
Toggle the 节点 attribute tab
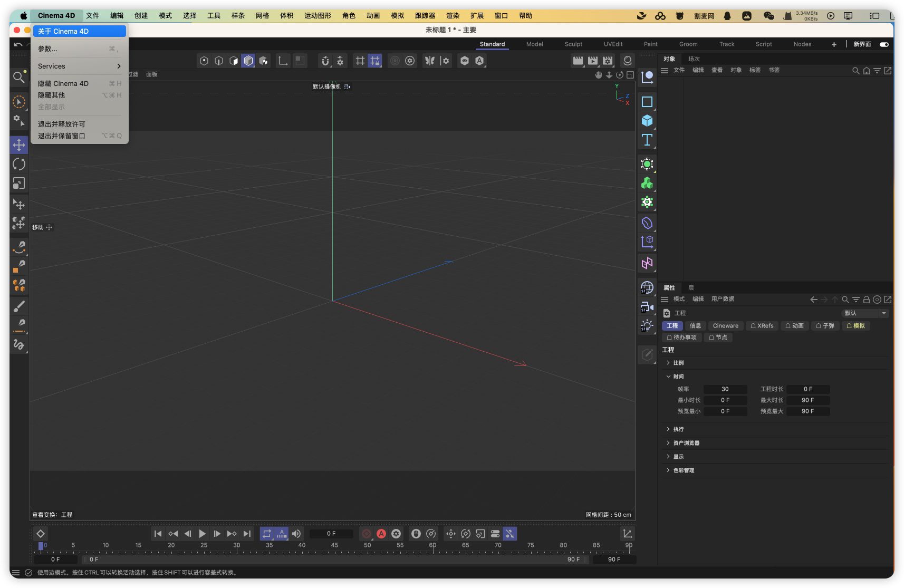pyautogui.click(x=718, y=338)
